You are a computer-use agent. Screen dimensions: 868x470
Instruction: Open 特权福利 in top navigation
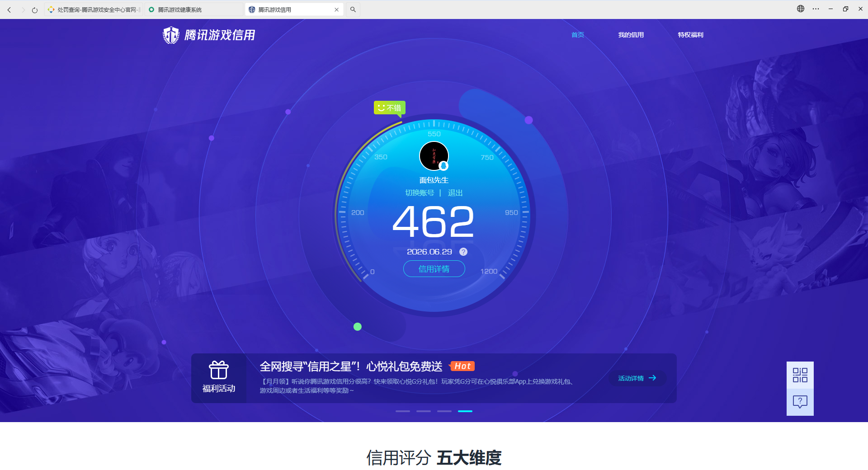(x=691, y=35)
